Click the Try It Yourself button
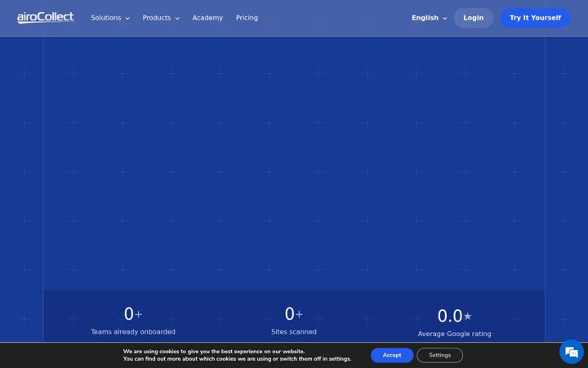 point(535,18)
